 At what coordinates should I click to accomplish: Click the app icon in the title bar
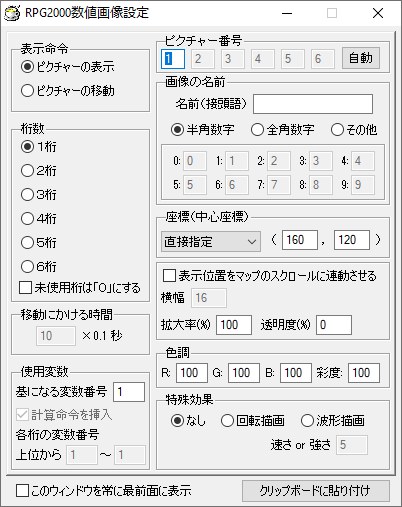(12, 13)
